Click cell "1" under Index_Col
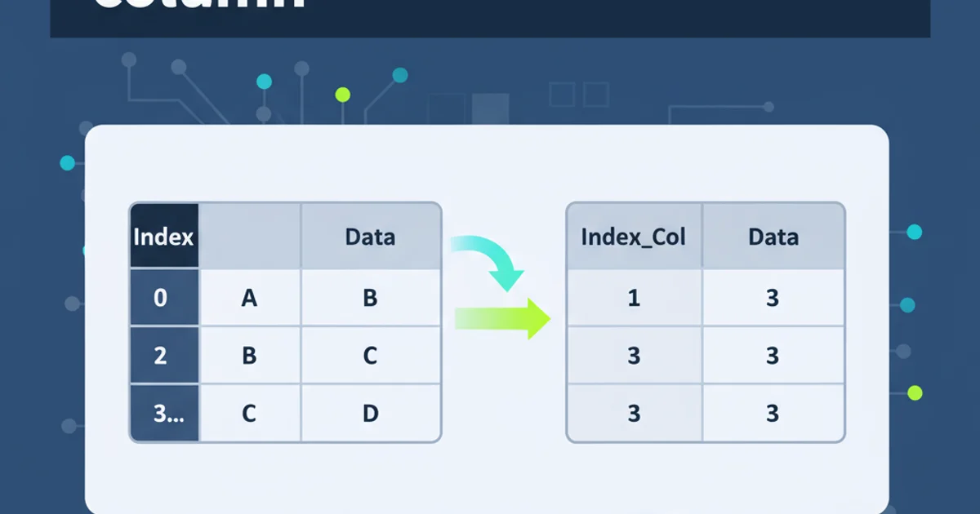The width and height of the screenshot is (980, 514). point(634,298)
